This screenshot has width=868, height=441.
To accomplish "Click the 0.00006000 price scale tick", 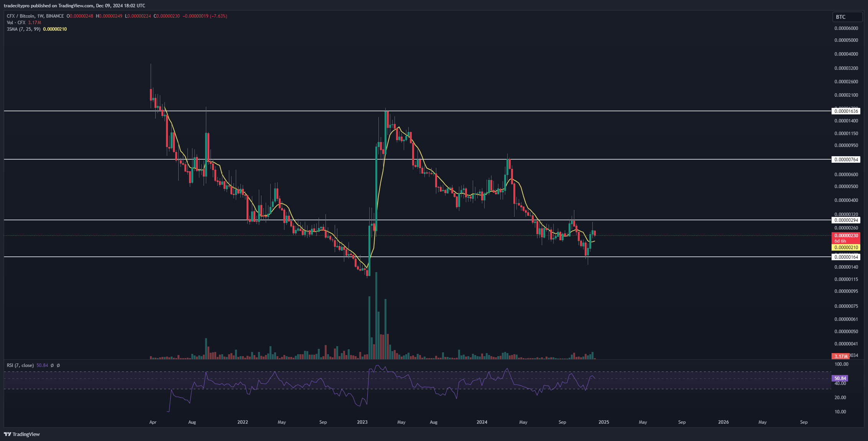I will pos(846,28).
